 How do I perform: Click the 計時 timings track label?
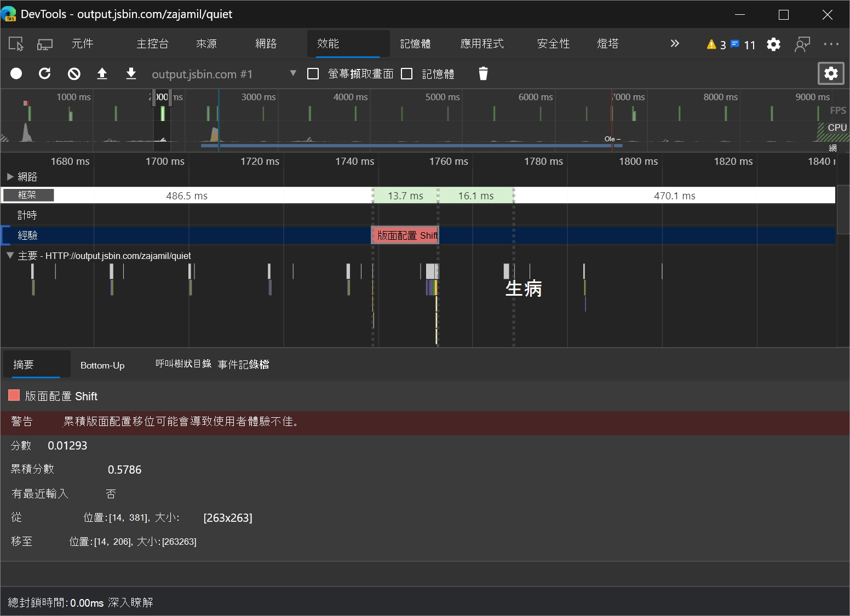tap(27, 215)
